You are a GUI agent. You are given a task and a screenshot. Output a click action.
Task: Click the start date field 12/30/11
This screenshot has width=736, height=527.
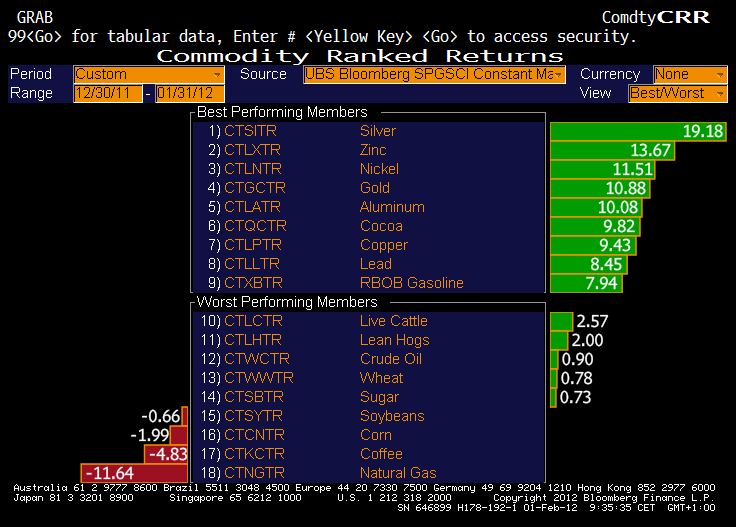point(108,93)
